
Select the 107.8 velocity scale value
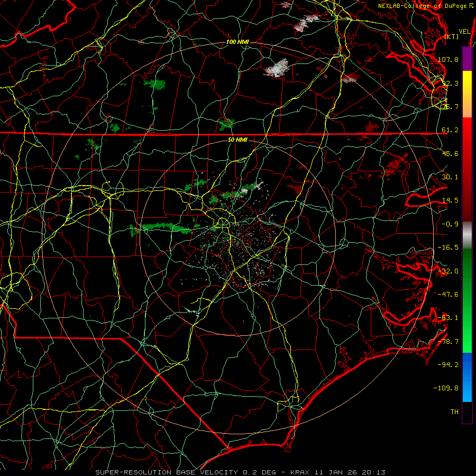(x=448, y=59)
